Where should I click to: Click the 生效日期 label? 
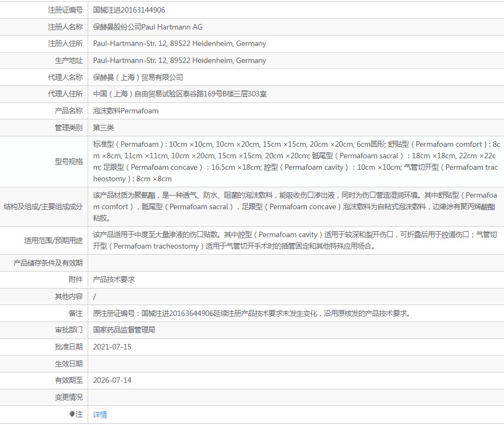click(x=69, y=364)
